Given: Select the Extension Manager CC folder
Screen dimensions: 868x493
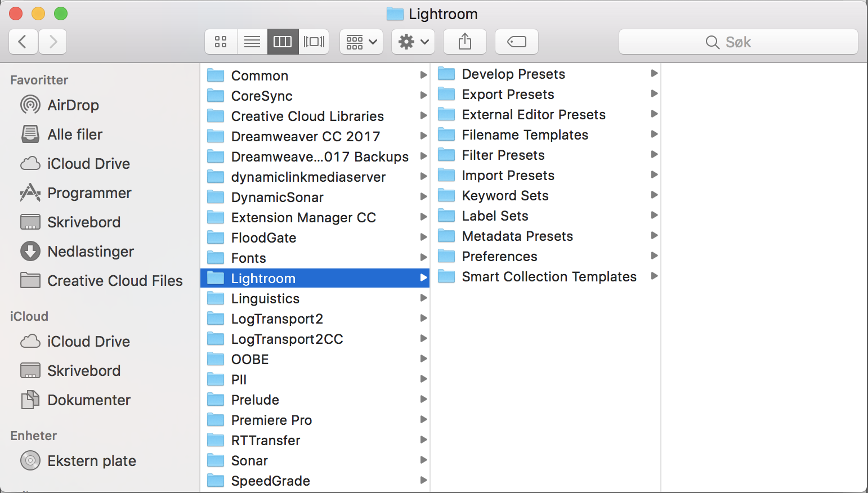Looking at the screenshot, I should [x=315, y=217].
